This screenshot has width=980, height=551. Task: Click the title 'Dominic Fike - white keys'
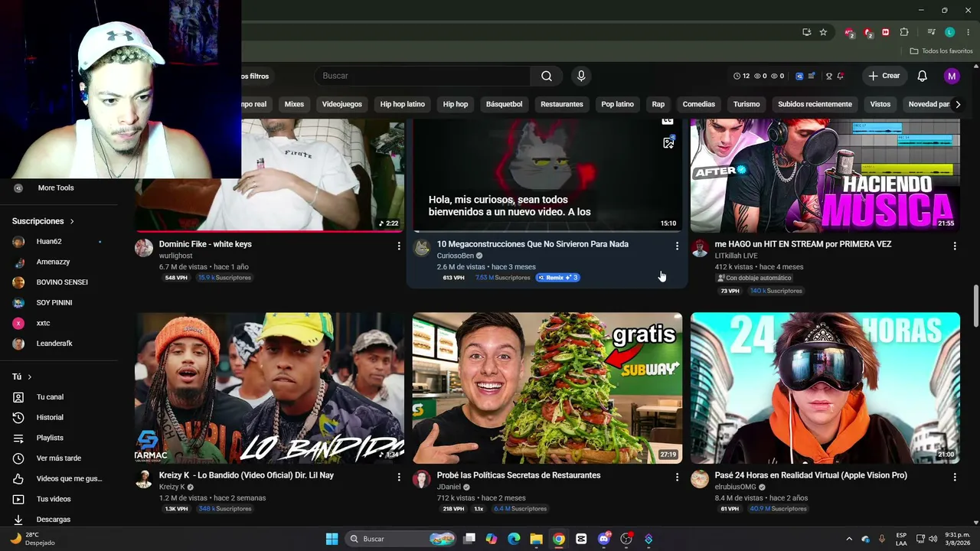tap(205, 244)
